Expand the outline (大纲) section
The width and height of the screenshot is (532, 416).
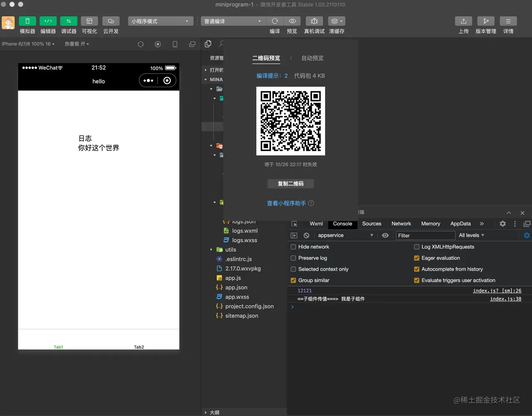(x=205, y=413)
